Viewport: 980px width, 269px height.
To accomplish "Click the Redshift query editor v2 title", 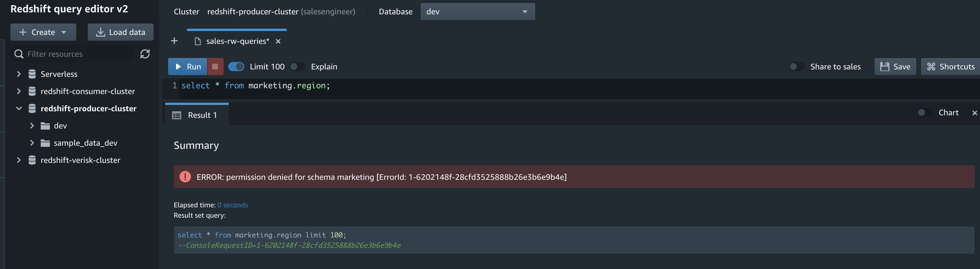I will tap(69, 9).
